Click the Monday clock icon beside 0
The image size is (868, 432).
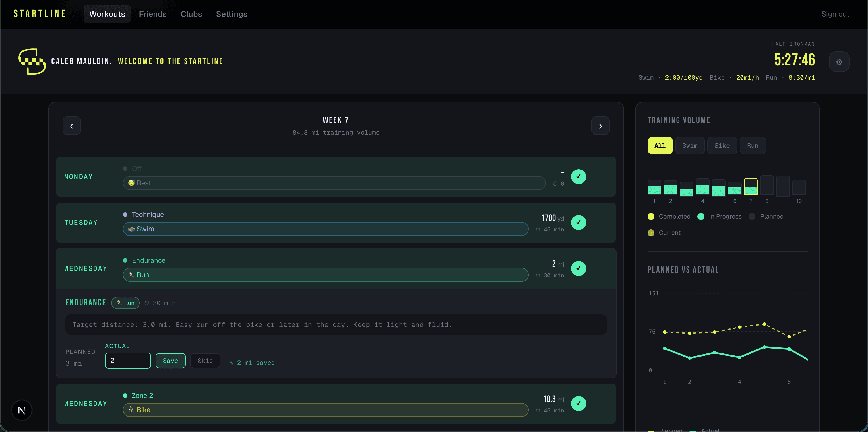pos(555,184)
